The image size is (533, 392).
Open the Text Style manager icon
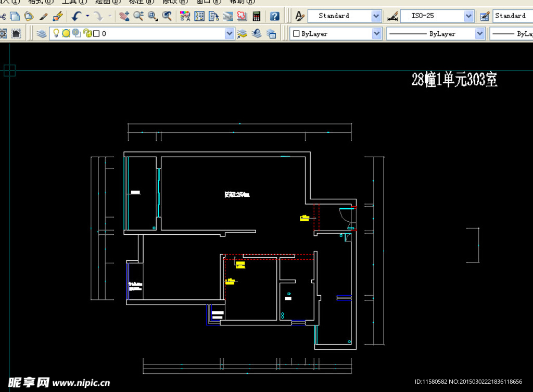tap(300, 16)
